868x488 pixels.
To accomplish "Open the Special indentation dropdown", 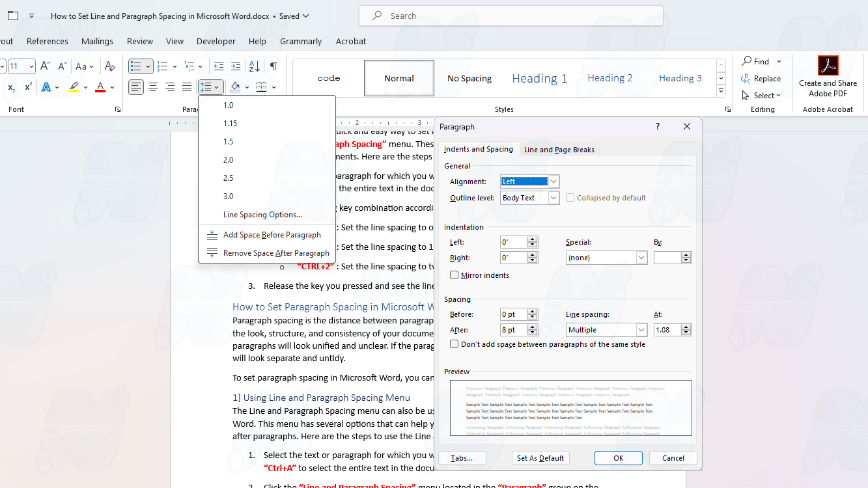I will coord(641,258).
